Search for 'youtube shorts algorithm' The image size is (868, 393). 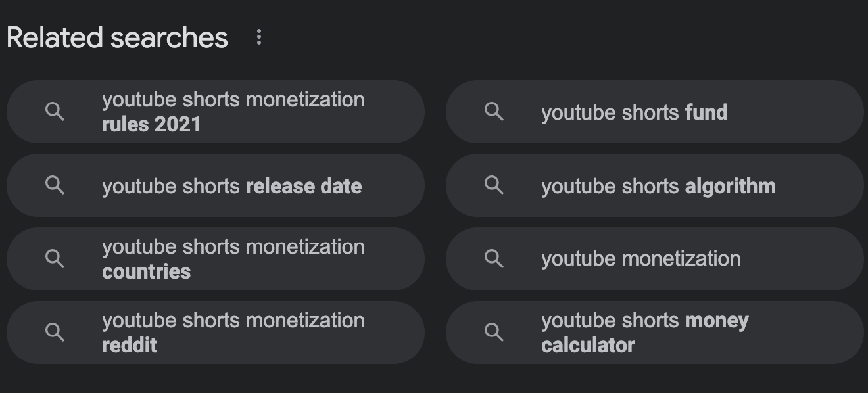655,185
